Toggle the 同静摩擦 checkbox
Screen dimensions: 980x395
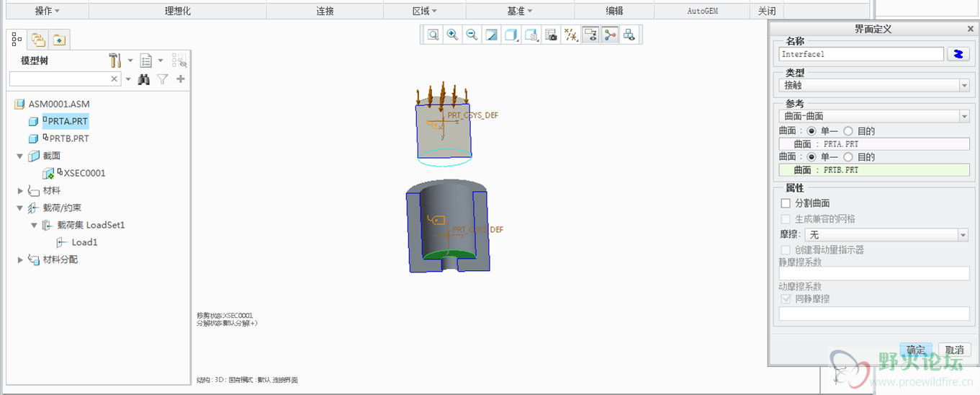pyautogui.click(x=786, y=298)
